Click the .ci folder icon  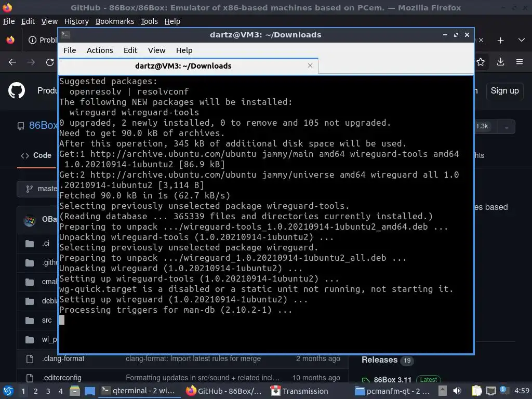tap(30, 243)
